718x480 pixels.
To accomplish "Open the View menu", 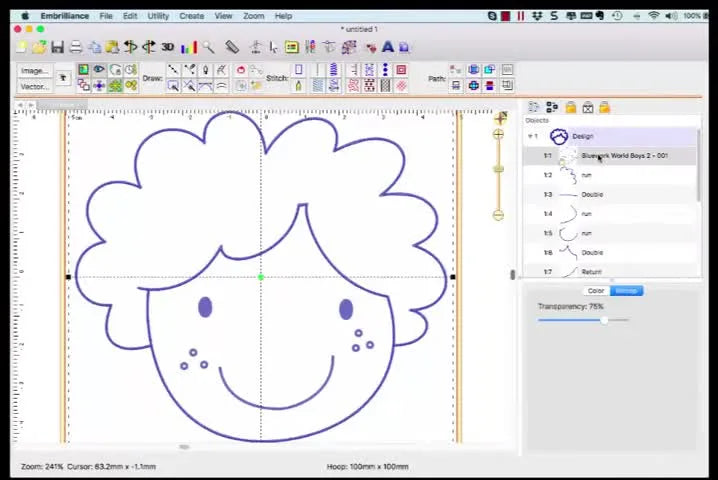I will pos(223,16).
